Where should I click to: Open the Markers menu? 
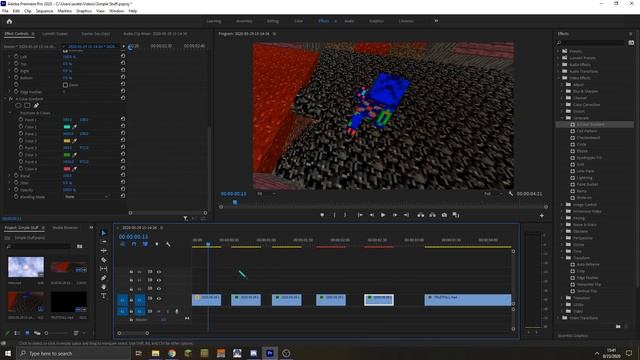tap(64, 11)
